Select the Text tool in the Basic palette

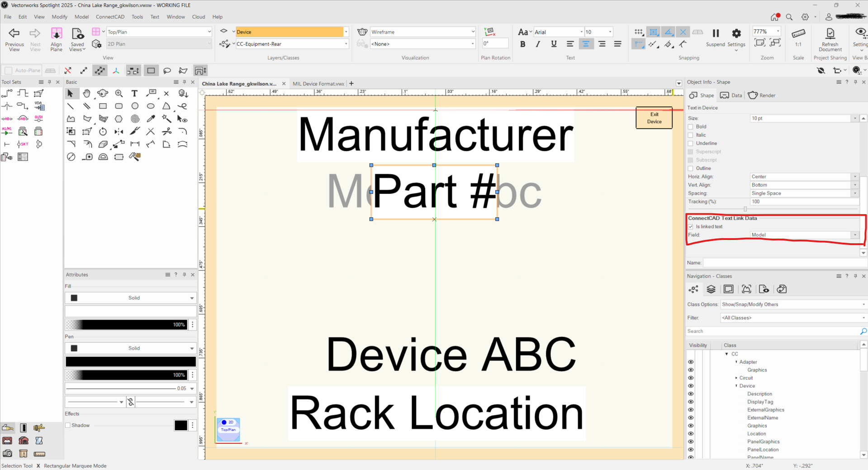[x=134, y=93]
